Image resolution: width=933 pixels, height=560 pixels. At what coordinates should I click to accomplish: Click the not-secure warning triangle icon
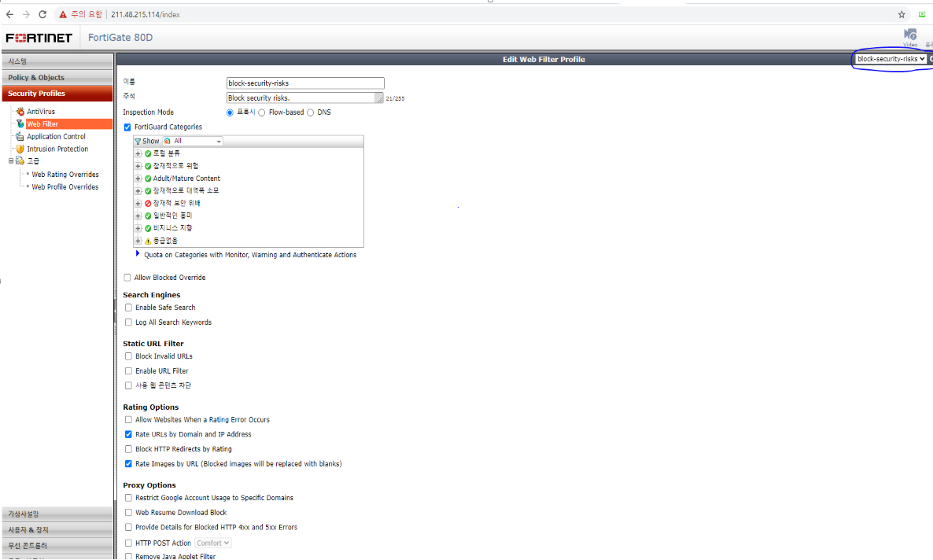(63, 14)
